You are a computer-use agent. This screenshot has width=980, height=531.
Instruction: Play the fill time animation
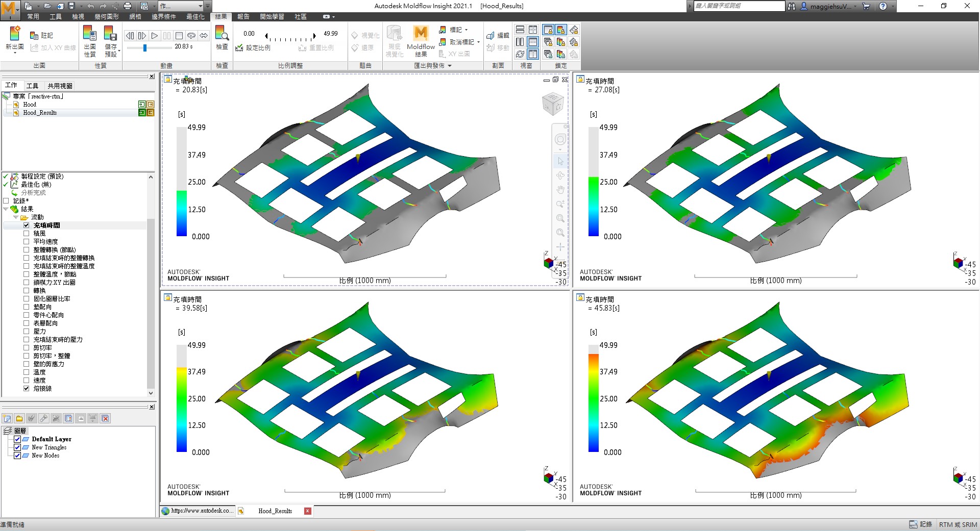155,36
